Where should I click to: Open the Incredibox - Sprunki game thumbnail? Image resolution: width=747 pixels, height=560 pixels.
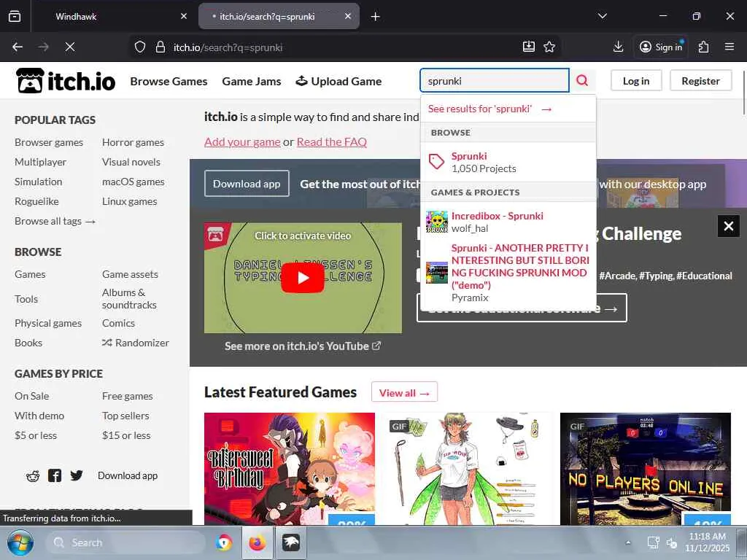[x=437, y=222]
